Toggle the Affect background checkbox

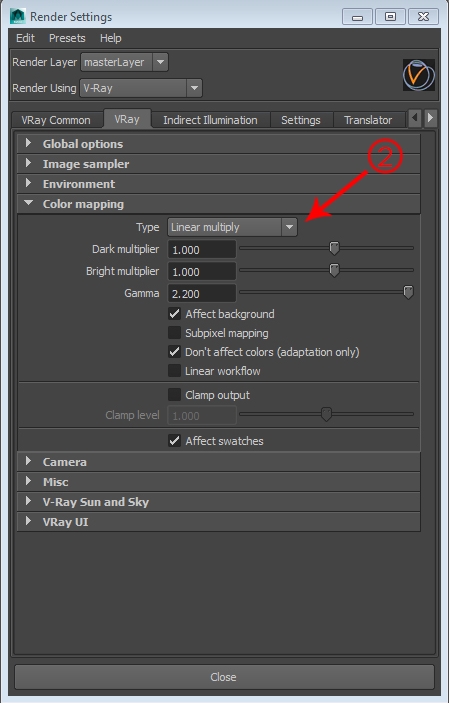tap(174, 314)
